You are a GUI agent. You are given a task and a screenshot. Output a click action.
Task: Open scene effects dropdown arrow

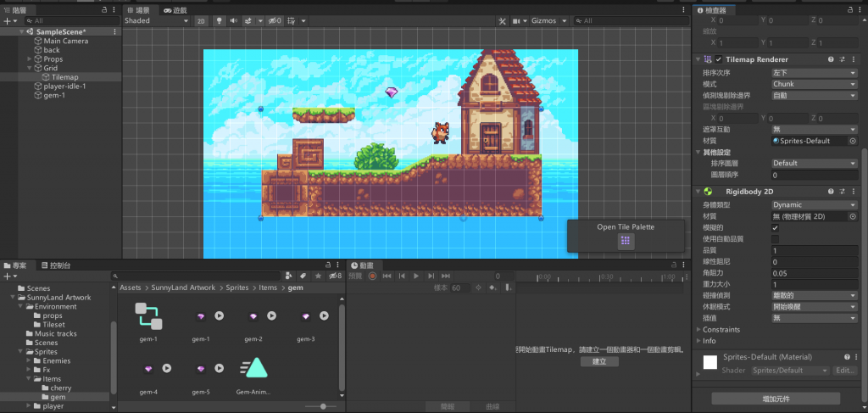click(x=260, y=20)
